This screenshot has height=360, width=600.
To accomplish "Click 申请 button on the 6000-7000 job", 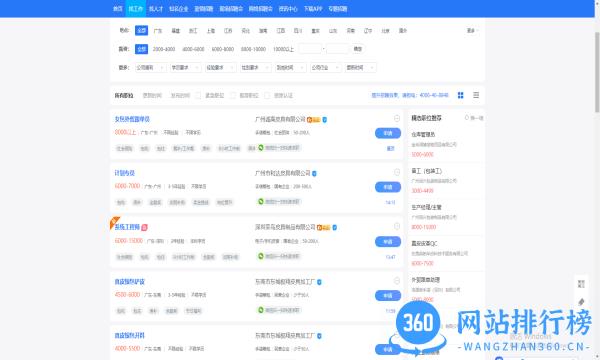I will (x=388, y=187).
